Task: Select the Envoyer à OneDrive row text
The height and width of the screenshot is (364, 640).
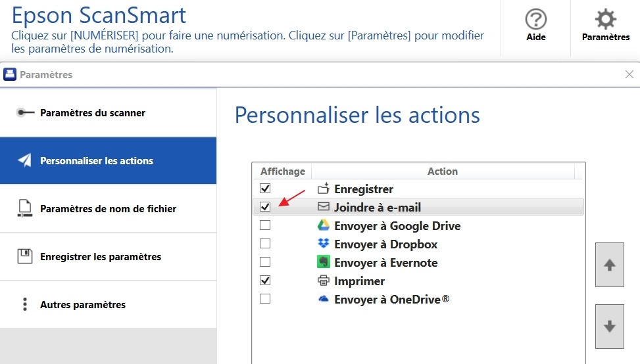Action: (392, 300)
